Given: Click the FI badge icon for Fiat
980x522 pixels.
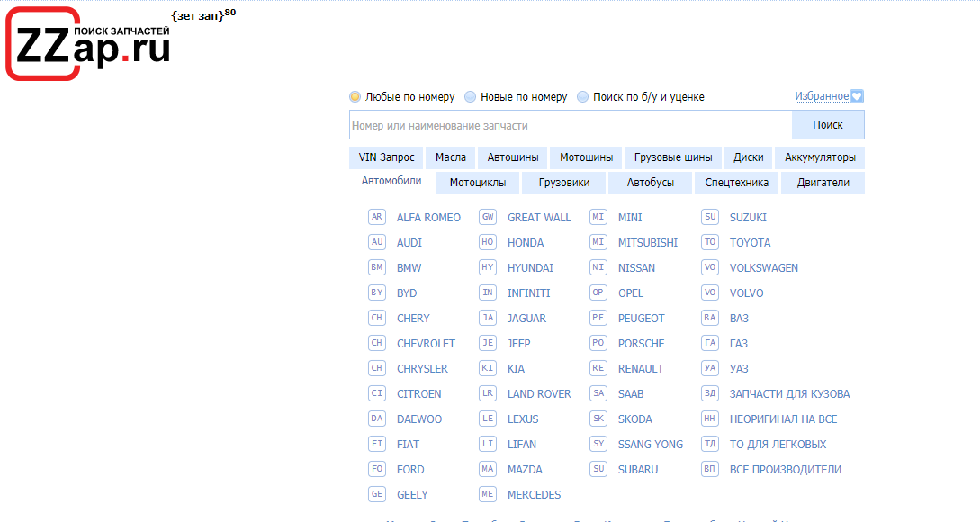Looking at the screenshot, I should pyautogui.click(x=377, y=444).
